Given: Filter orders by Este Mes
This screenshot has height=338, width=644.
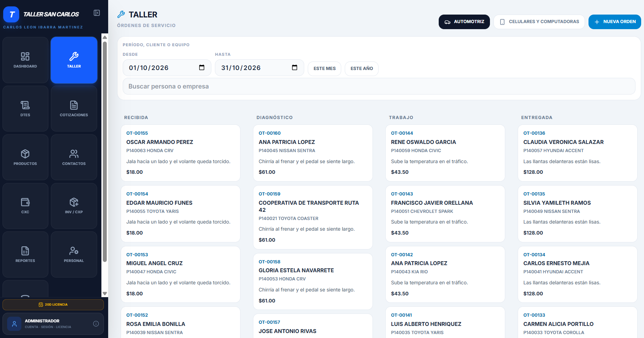Looking at the screenshot, I should click(x=324, y=69).
